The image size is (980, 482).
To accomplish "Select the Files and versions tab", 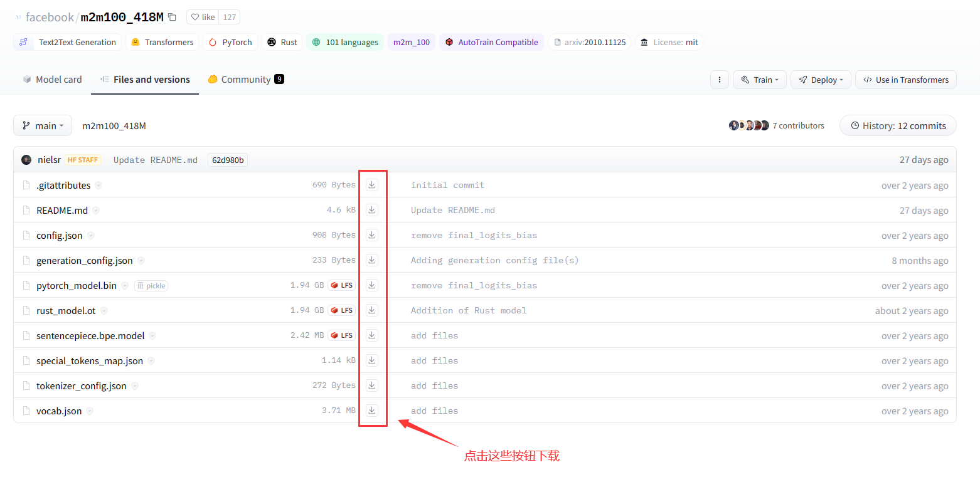I will (145, 80).
